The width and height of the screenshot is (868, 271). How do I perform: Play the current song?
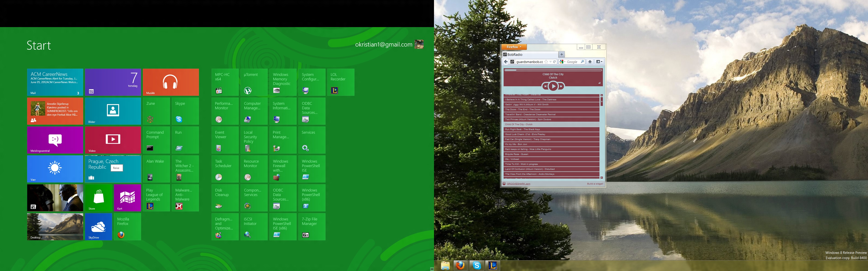pos(553,86)
